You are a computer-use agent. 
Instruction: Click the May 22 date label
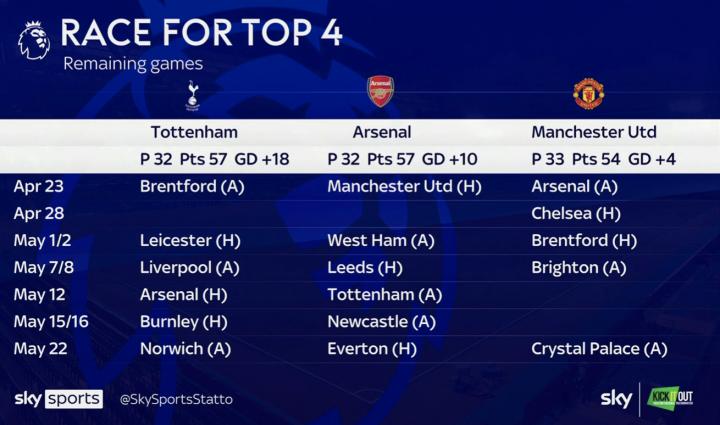click(40, 349)
